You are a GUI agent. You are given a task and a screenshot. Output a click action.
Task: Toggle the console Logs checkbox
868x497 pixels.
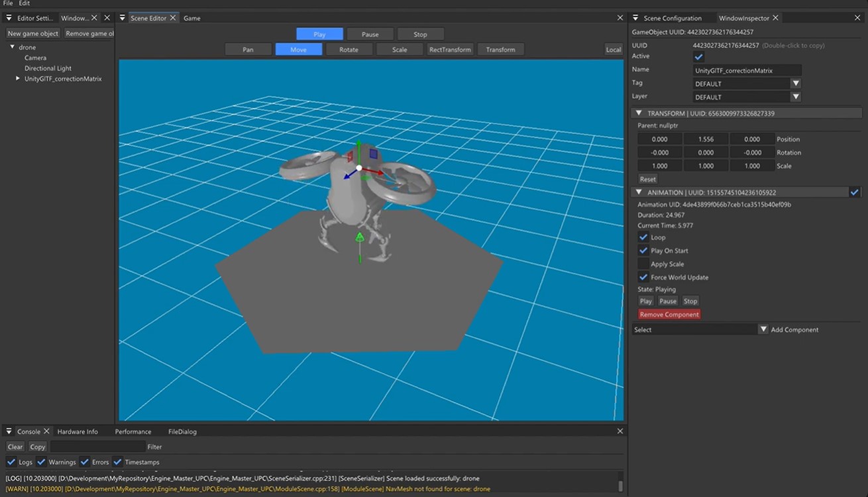point(11,462)
